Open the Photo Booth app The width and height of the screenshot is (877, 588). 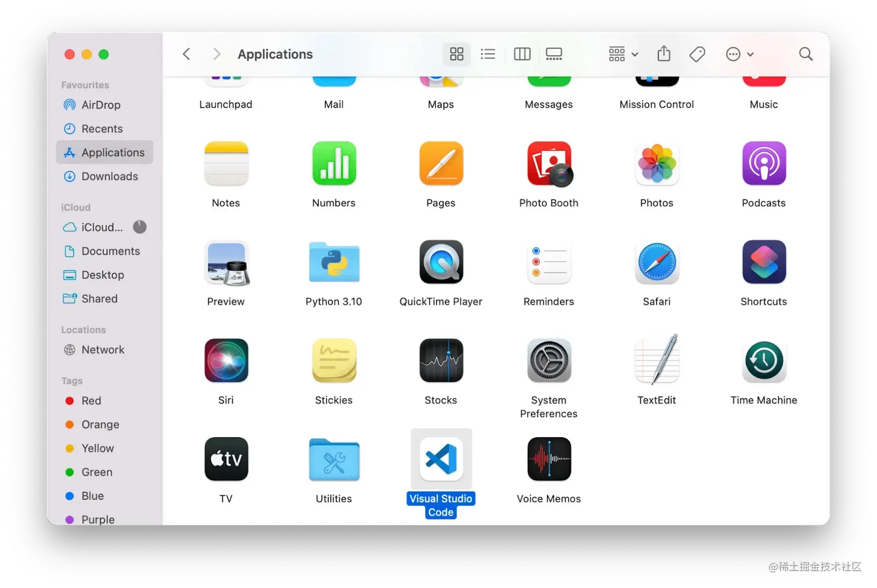(549, 164)
